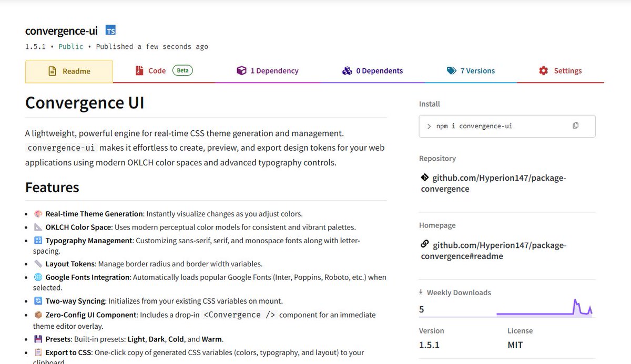
Task: Click the MIT license value
Action: point(516,345)
